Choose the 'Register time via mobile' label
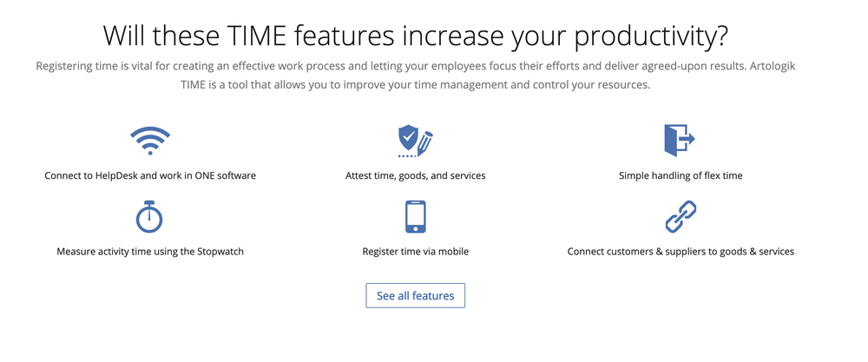The image size is (868, 362). [415, 252]
